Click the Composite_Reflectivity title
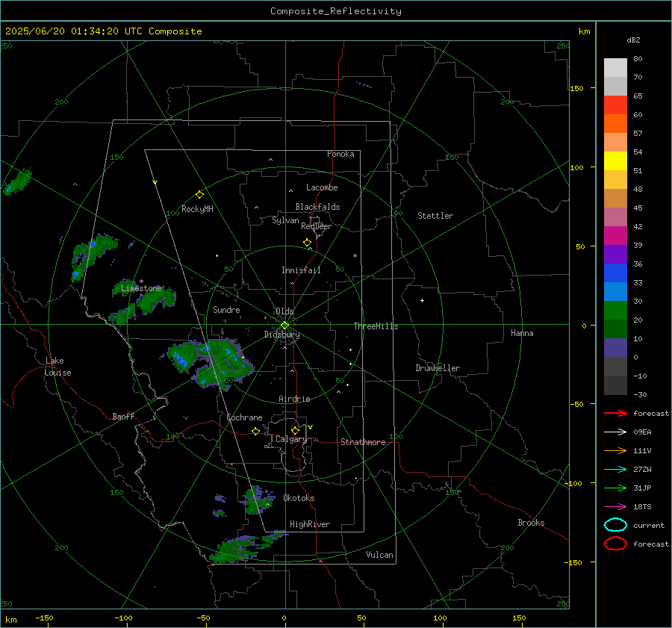The image size is (672, 628). [335, 11]
